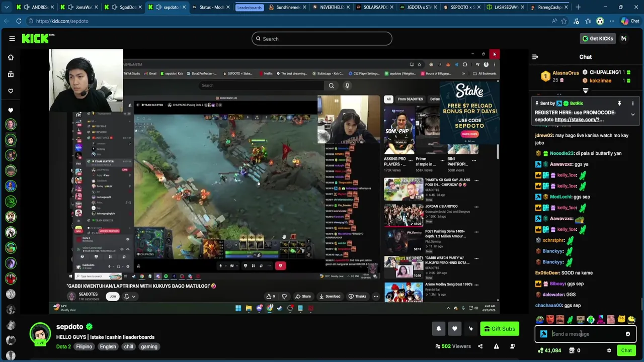Click username ExOticDeer: in chat

[547, 273]
